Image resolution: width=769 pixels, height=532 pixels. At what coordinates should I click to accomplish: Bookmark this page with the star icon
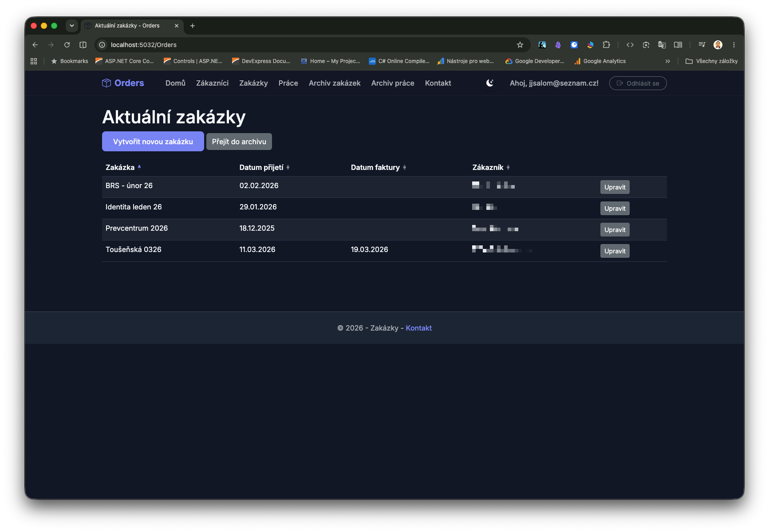520,45
